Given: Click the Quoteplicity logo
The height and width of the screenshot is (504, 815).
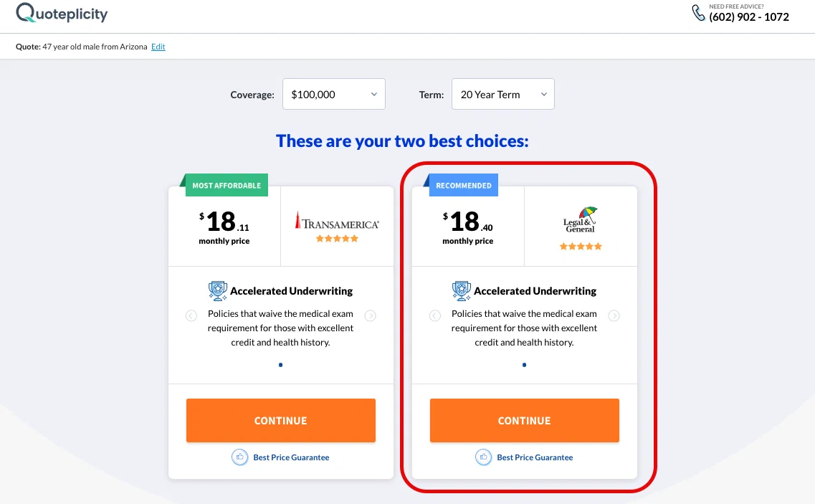Looking at the screenshot, I should [x=62, y=13].
